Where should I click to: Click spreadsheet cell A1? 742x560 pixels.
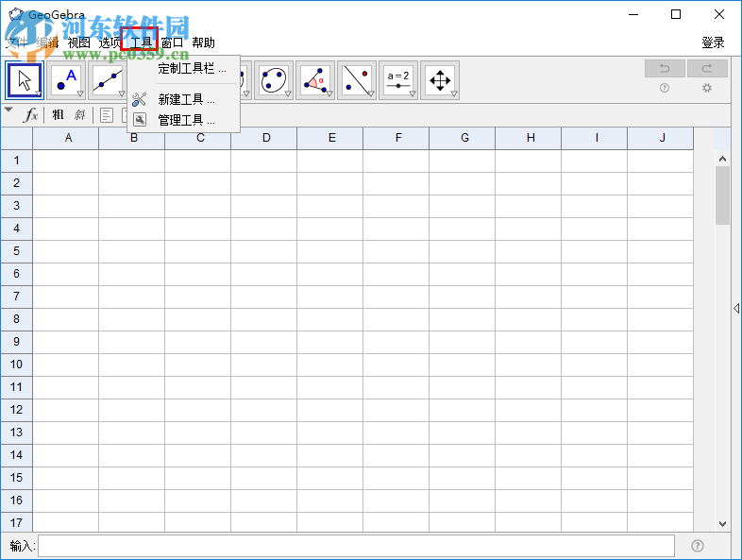(x=66, y=161)
